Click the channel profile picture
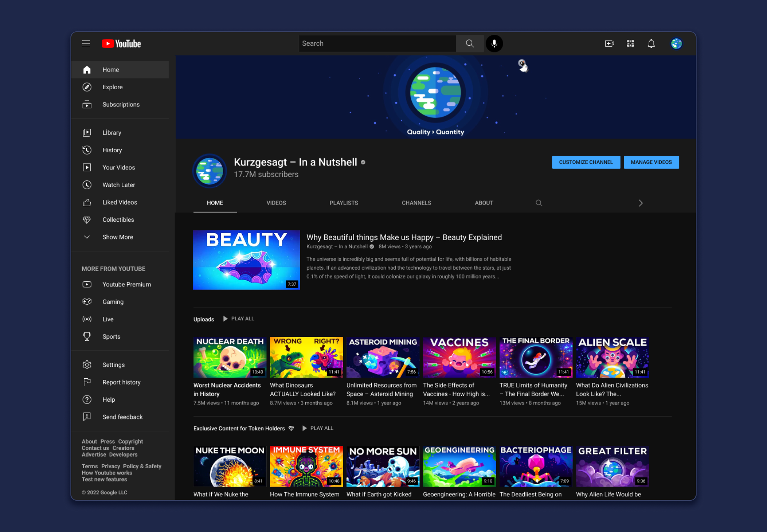 (x=209, y=171)
